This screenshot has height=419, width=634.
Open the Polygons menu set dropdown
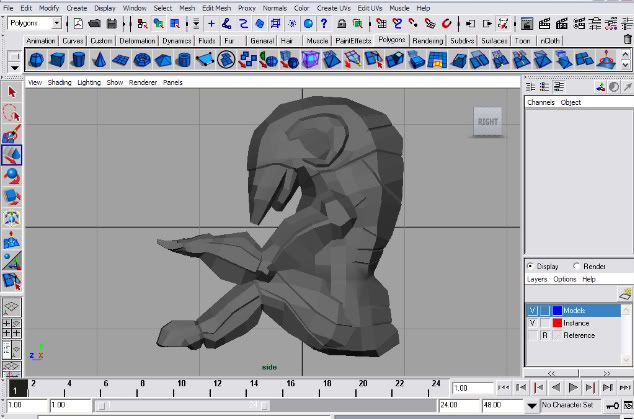coord(55,23)
